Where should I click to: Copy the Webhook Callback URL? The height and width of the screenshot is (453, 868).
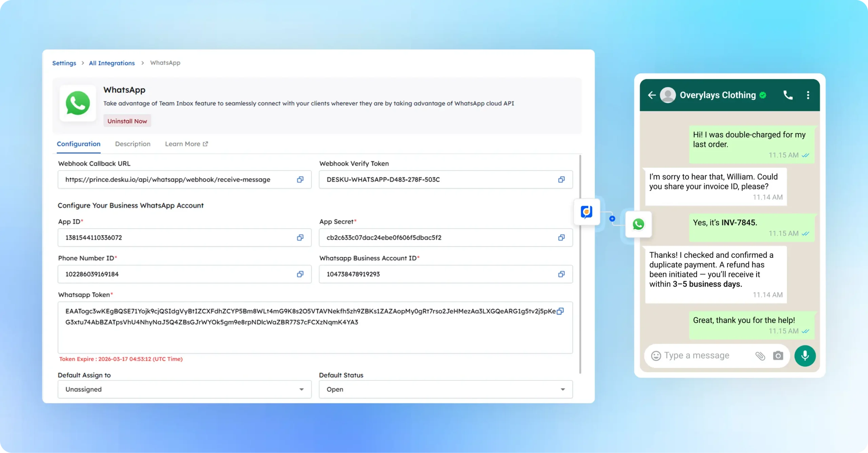pos(300,180)
